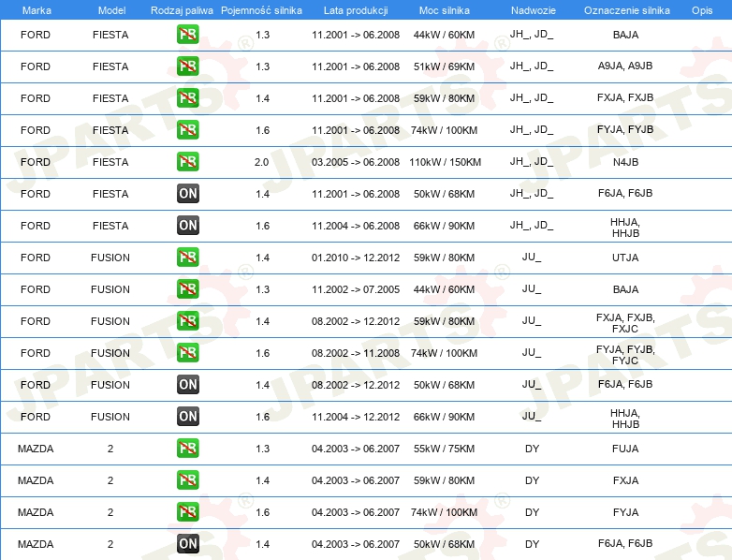The image size is (732, 560).
Task: Click petrol icon for Mazda 2 FUJA row
Action: [x=187, y=449]
